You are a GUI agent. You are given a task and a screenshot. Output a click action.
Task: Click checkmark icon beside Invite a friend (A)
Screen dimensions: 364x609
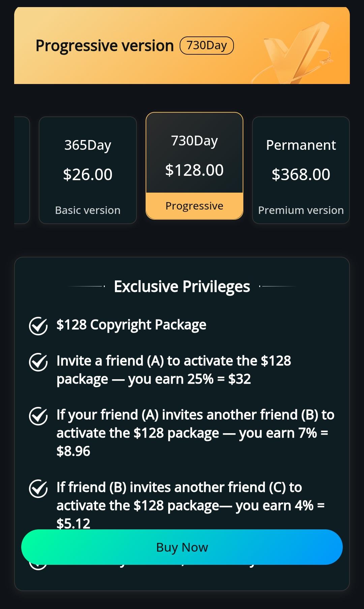coord(38,362)
